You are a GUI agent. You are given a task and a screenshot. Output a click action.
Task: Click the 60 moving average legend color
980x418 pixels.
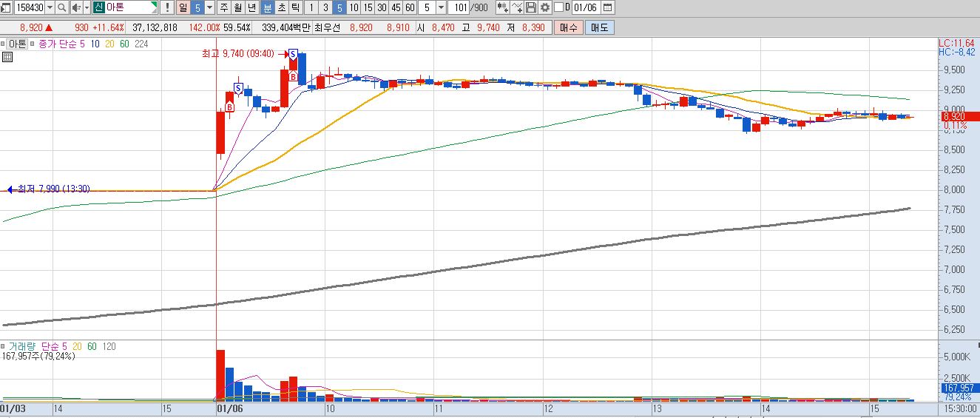point(124,44)
